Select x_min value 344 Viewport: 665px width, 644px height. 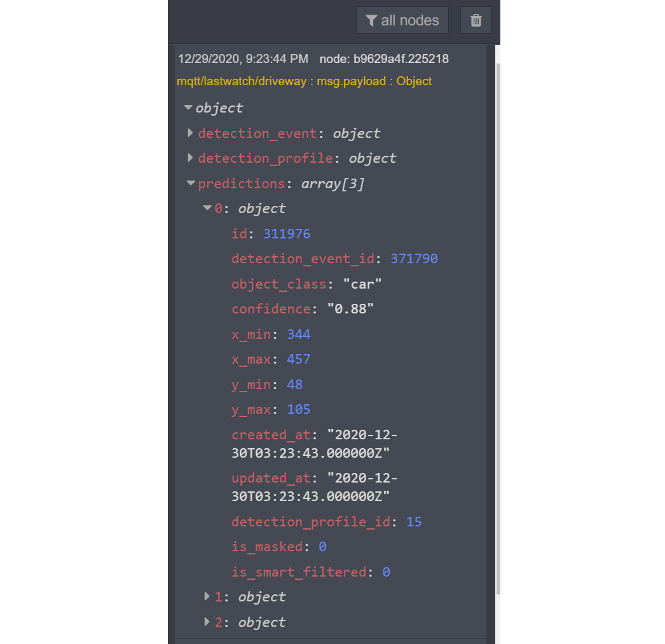[299, 334]
